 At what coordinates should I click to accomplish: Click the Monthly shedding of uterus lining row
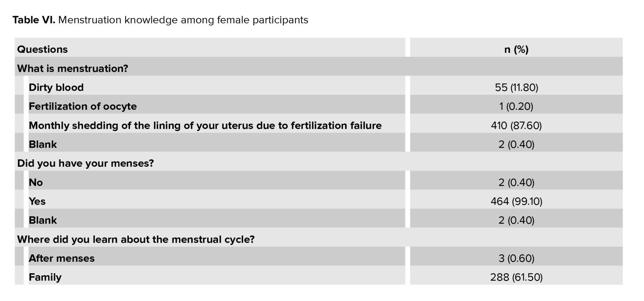205,125
